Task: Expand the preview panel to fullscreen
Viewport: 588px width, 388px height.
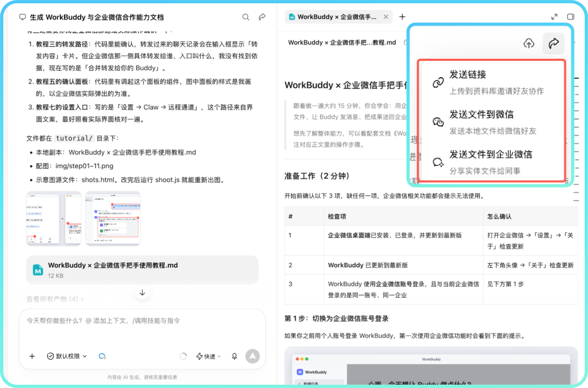Action: [x=554, y=17]
